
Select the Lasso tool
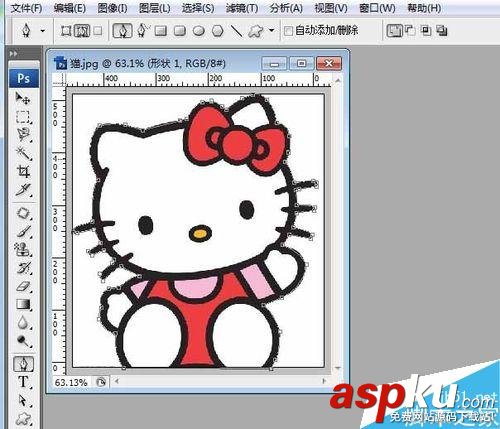click(x=23, y=135)
